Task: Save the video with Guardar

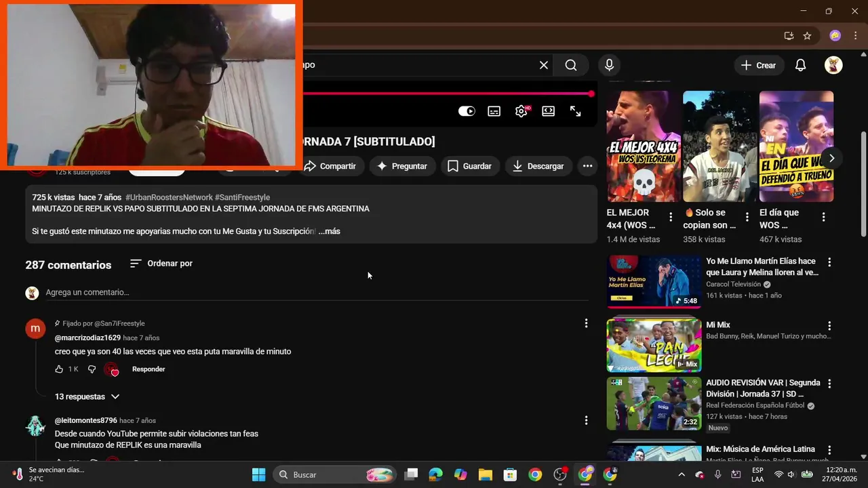Action: point(470,166)
